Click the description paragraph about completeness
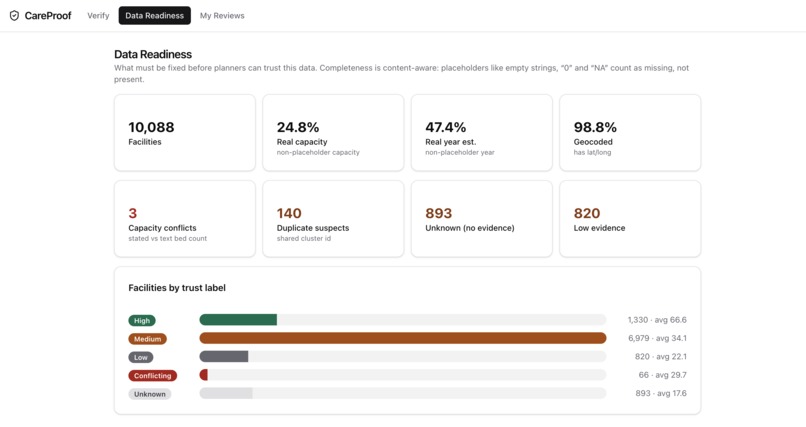 tap(401, 73)
